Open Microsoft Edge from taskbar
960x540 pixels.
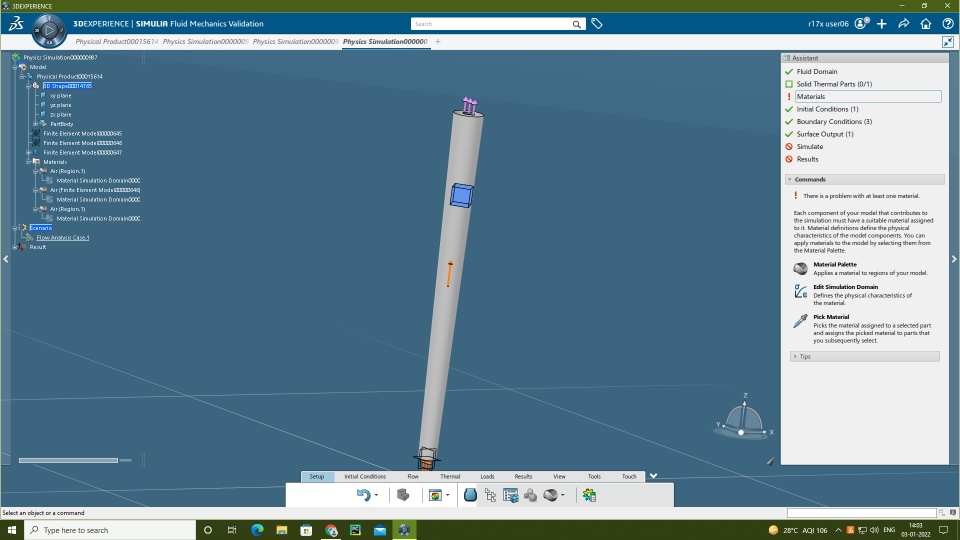tap(257, 530)
